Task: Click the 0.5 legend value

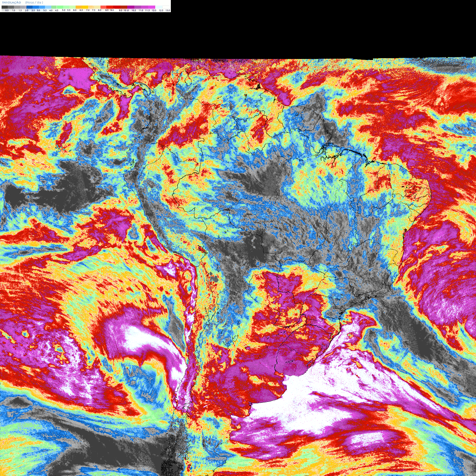Action: [x=7, y=10]
